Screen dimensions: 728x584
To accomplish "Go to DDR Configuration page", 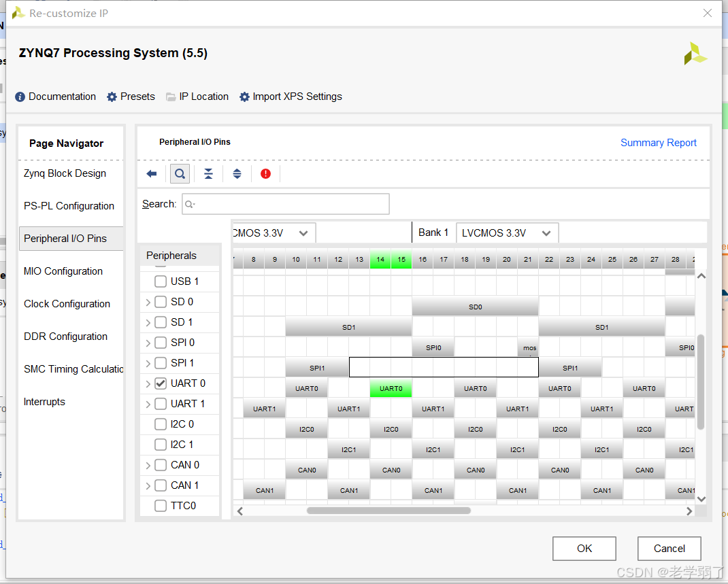I will click(x=65, y=337).
